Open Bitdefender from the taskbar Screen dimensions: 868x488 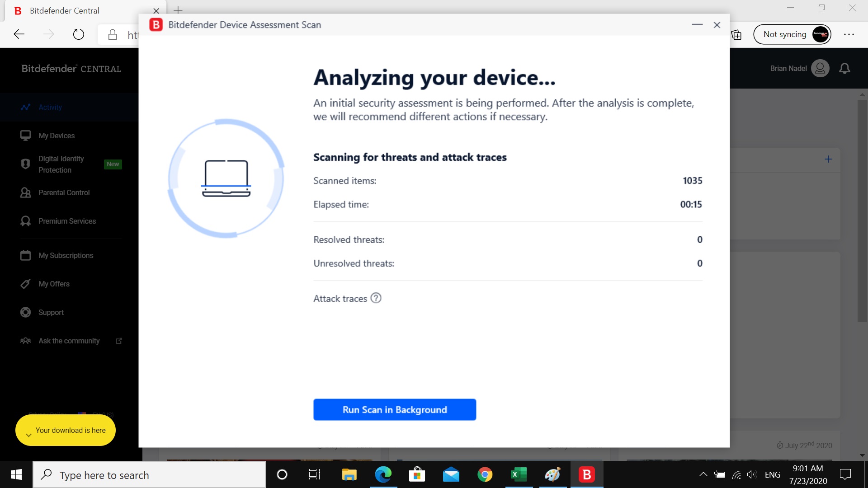[x=586, y=474]
